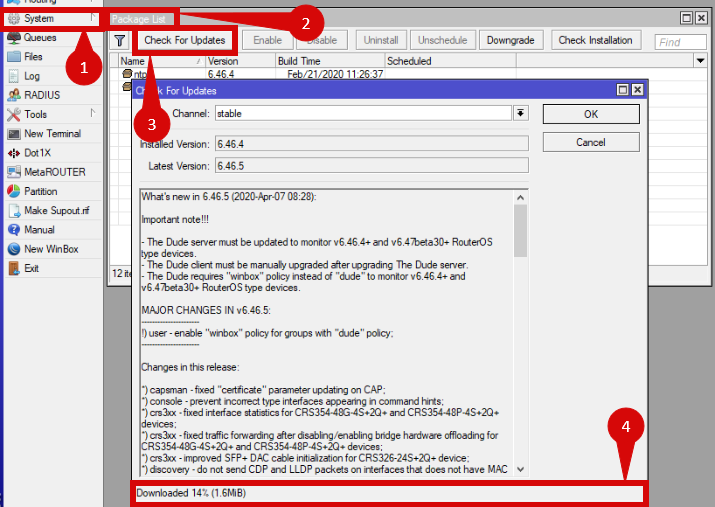Click the MetaROUTER icon

point(14,172)
